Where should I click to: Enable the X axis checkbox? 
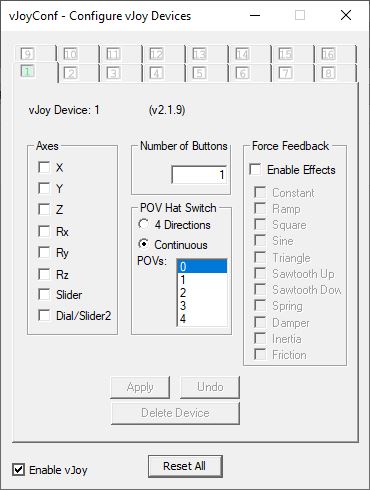(x=44, y=167)
